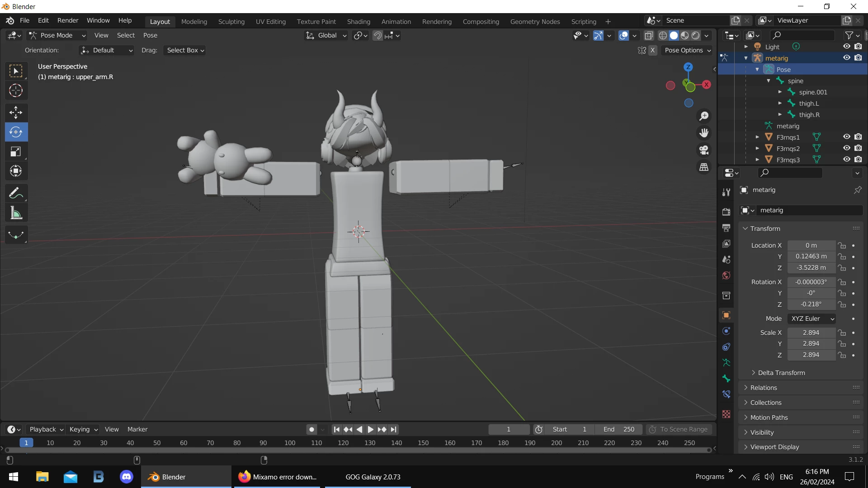Toggle the X-axis mirror pose option

[652, 50]
